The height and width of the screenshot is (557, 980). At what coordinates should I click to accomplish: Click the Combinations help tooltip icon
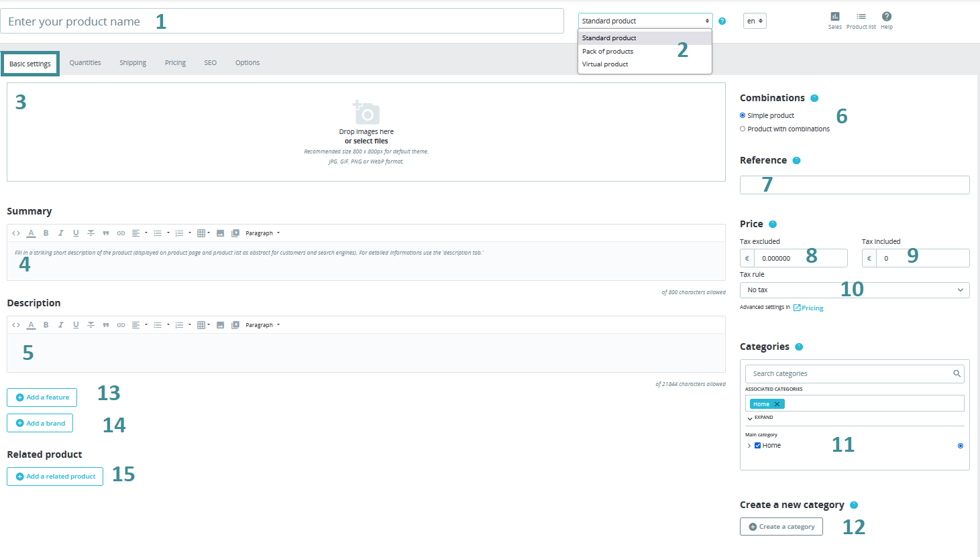[x=814, y=99]
